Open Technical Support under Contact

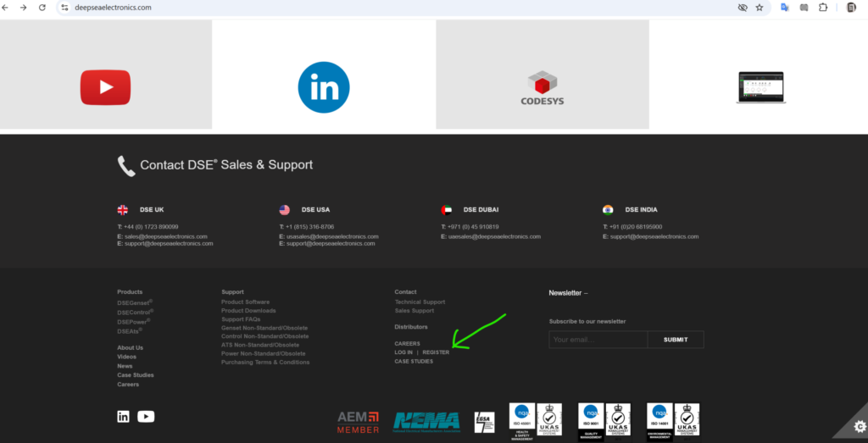pos(420,302)
